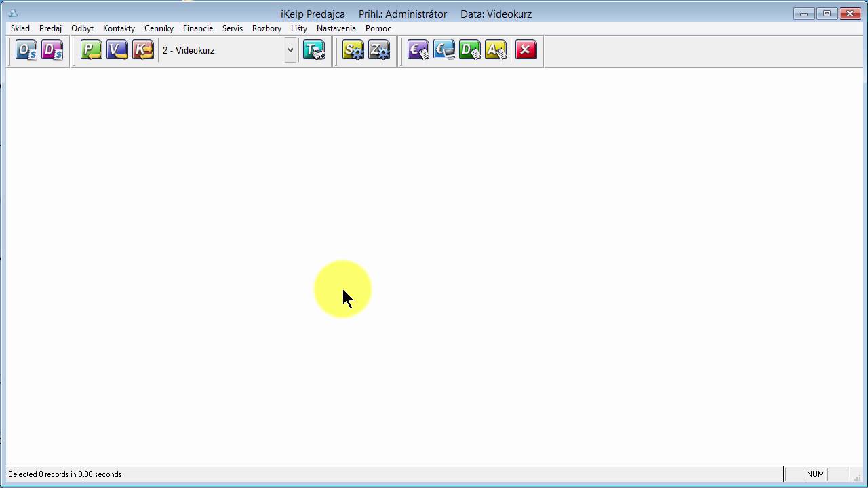Open the arrow of the Videokurz dropdown

coord(290,50)
